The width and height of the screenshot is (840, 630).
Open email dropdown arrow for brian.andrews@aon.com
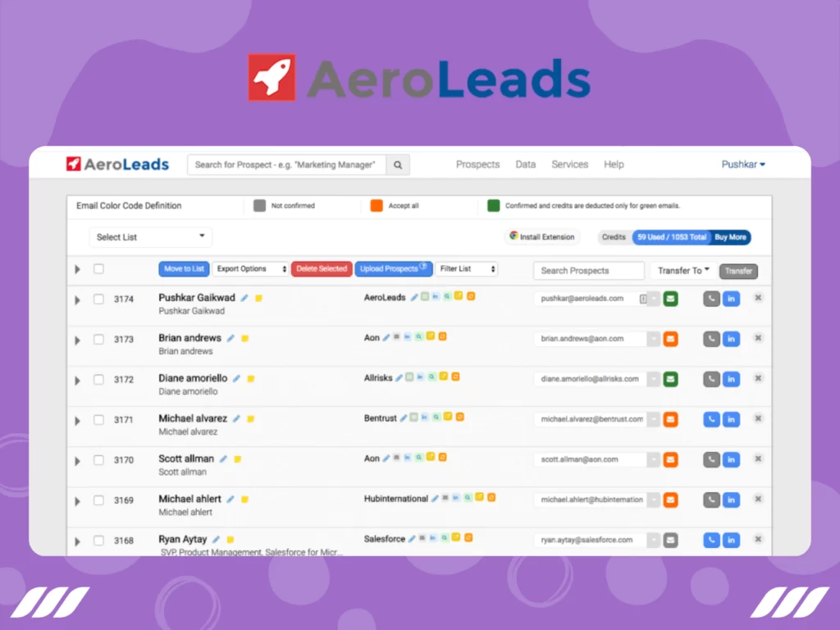coord(653,339)
